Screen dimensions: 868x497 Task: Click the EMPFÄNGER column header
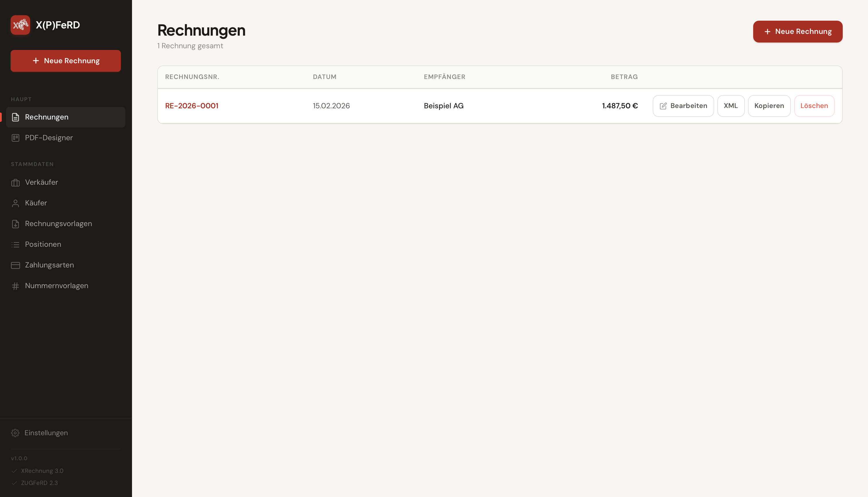coord(444,77)
